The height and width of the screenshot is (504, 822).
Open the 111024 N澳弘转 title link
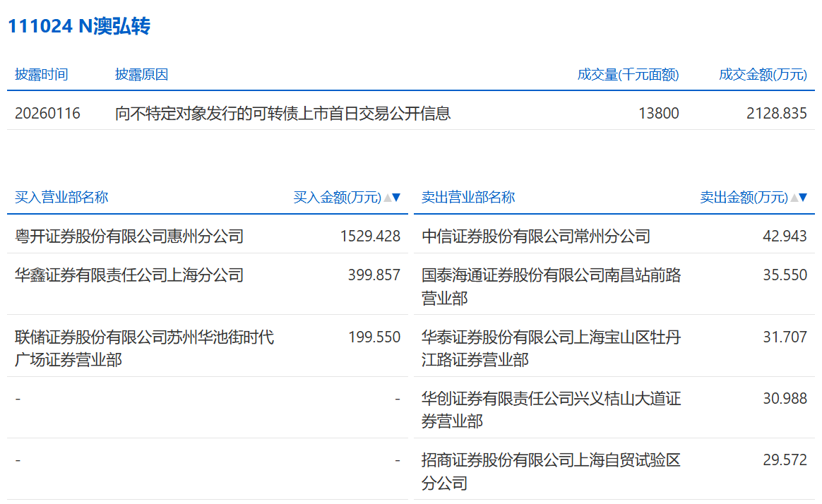[x=79, y=26]
